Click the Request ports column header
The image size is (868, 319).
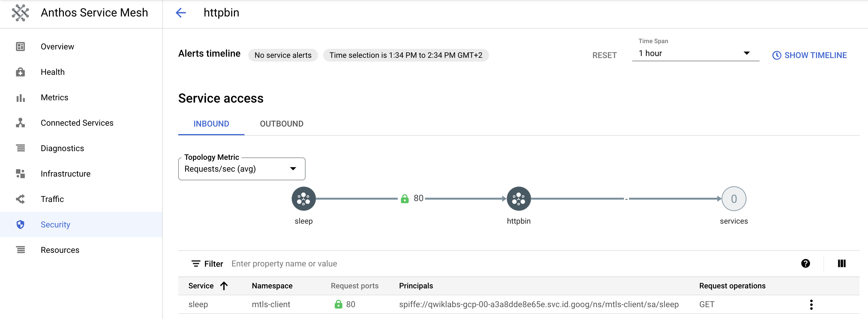(x=354, y=286)
